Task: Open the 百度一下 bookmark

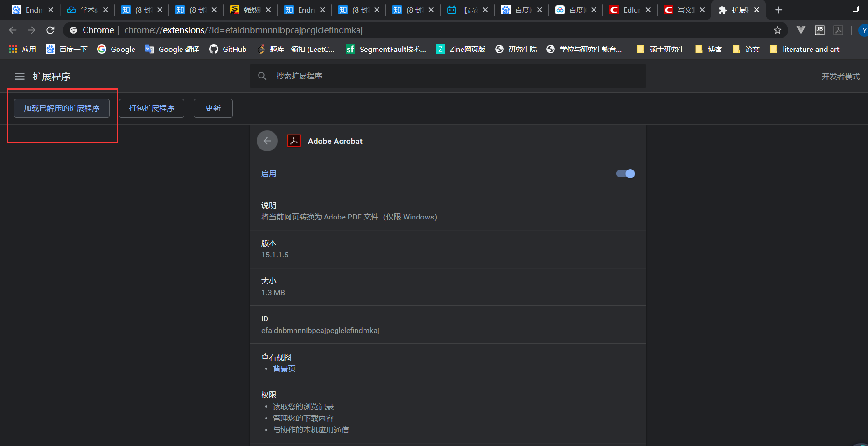Action: coord(67,49)
